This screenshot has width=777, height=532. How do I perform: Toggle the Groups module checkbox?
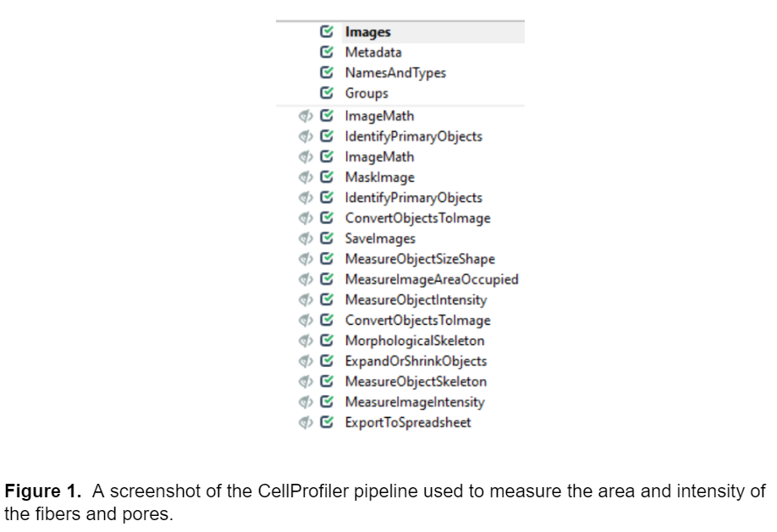pos(326,94)
